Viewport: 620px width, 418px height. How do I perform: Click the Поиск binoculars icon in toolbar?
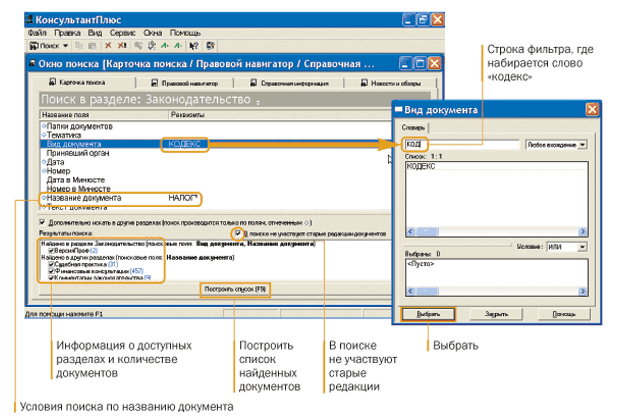[34, 46]
